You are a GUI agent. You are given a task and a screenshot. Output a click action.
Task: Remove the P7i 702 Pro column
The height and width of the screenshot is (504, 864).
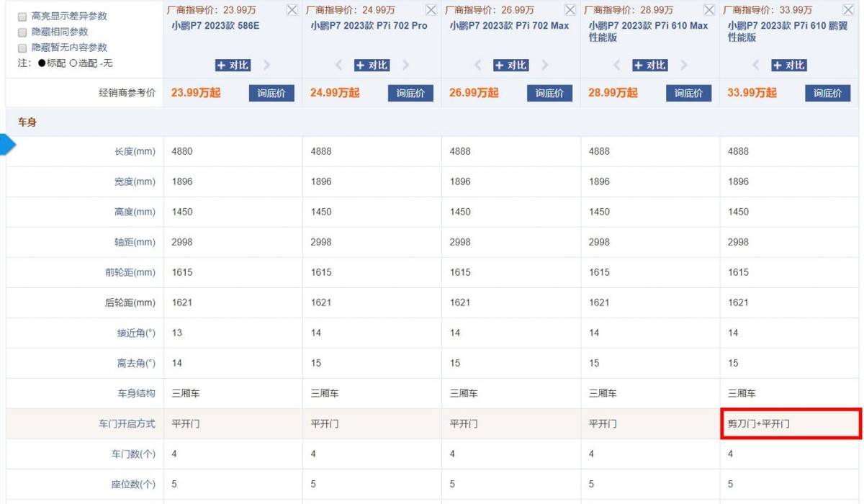click(431, 10)
